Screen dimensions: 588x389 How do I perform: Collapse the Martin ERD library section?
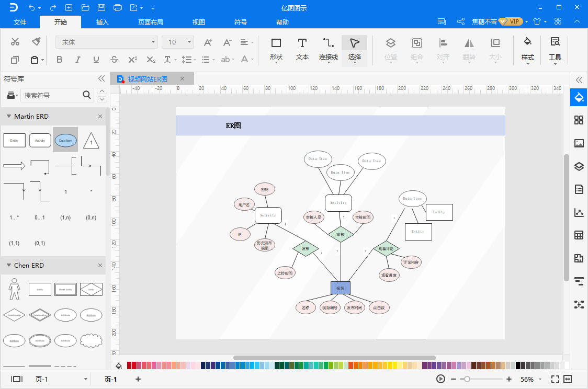pos(9,117)
